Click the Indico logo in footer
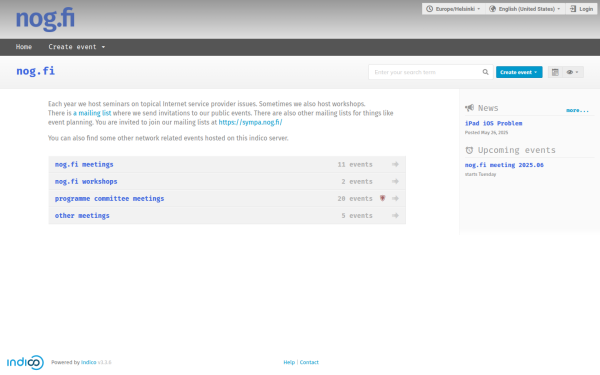Screen dimensions: 600x375 25,362
